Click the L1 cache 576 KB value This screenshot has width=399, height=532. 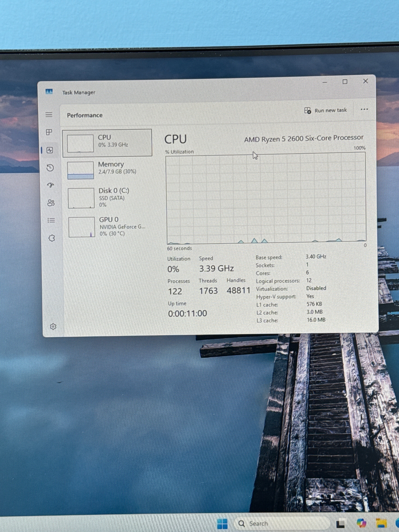(314, 304)
